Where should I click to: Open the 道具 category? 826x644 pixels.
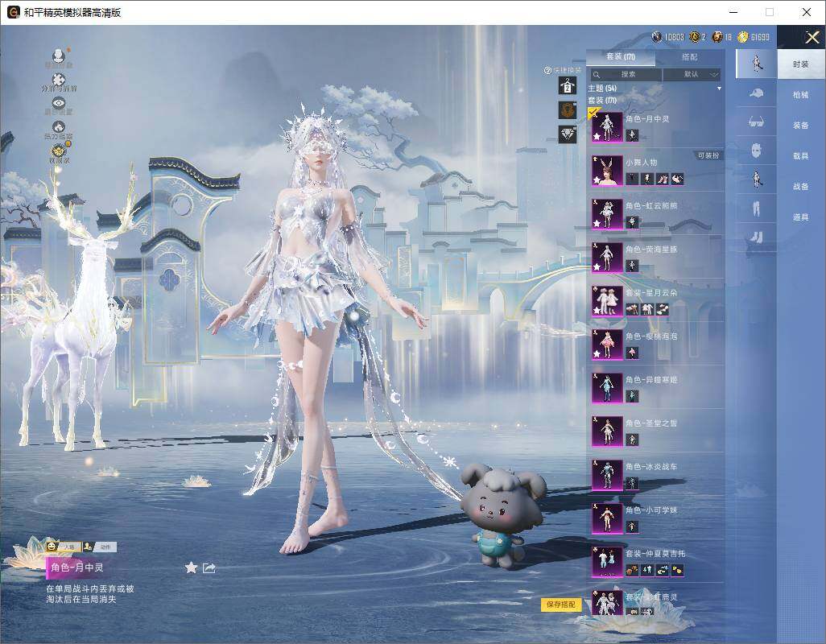coord(801,217)
